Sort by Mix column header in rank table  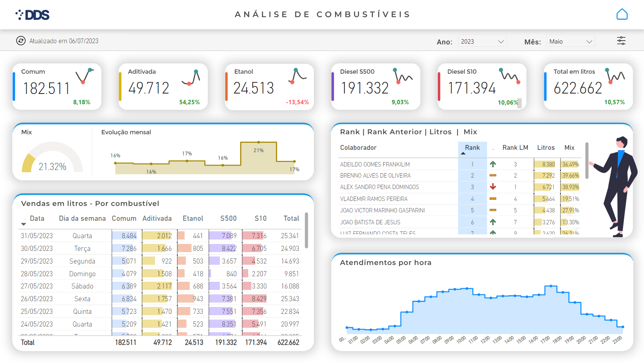coord(569,147)
